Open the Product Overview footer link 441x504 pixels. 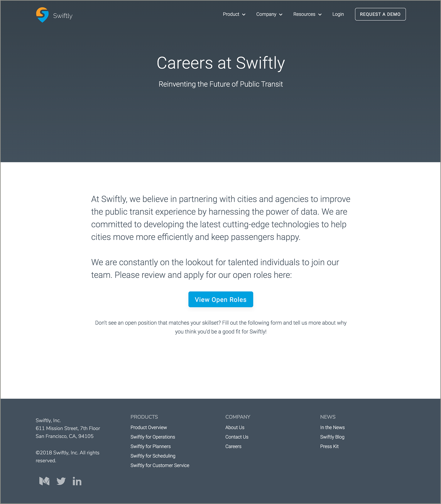pyautogui.click(x=149, y=428)
